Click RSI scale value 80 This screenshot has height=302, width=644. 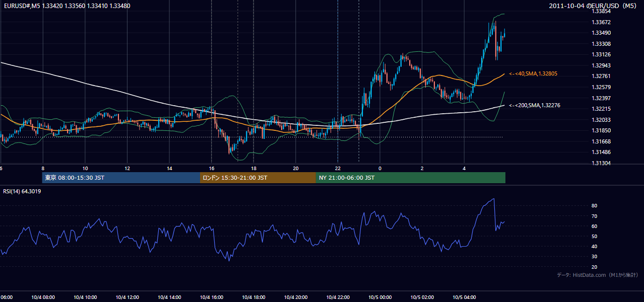(595, 206)
